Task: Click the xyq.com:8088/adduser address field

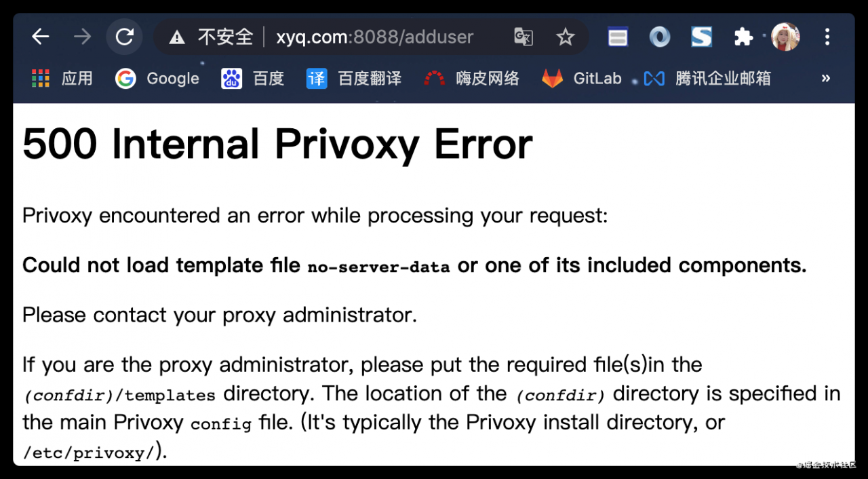Action: (x=374, y=37)
